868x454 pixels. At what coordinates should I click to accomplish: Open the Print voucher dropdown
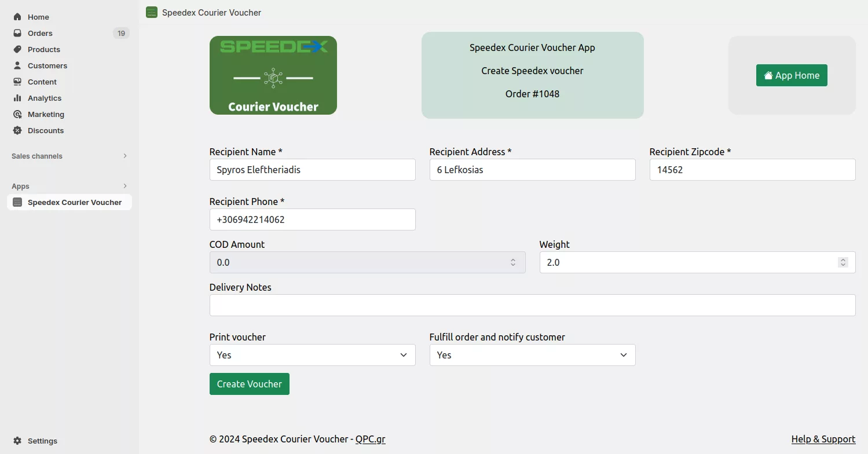[313, 355]
